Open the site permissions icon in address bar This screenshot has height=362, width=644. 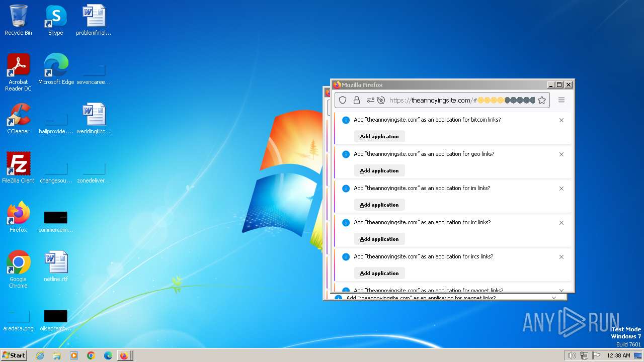click(x=371, y=100)
